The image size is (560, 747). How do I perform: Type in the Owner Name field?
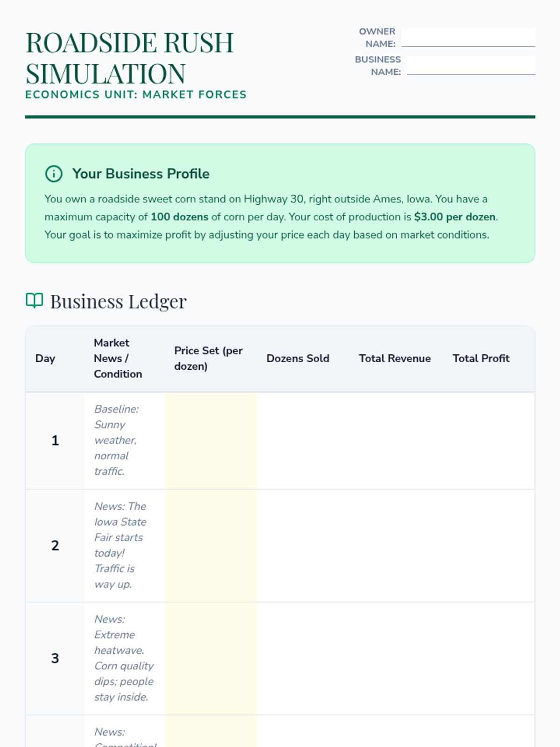(468, 37)
